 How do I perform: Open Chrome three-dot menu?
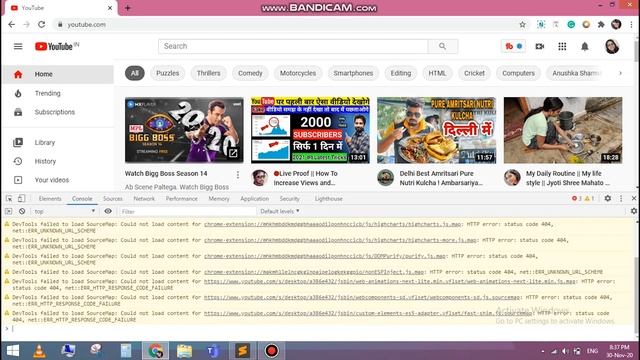(x=631, y=24)
